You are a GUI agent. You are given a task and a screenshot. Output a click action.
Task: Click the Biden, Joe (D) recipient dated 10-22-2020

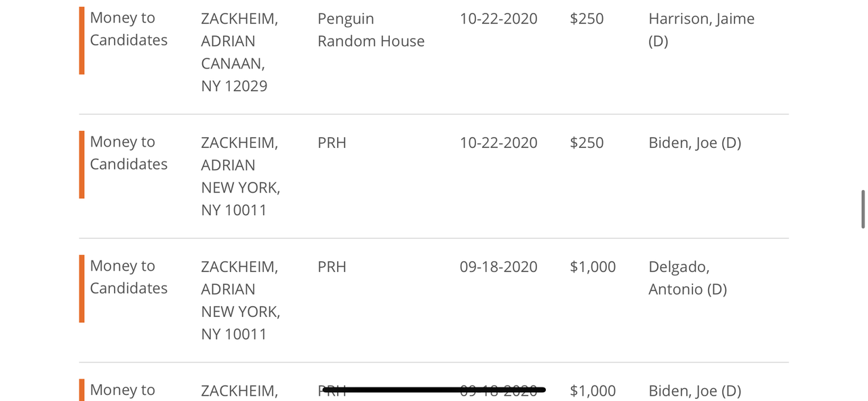pyautogui.click(x=694, y=143)
